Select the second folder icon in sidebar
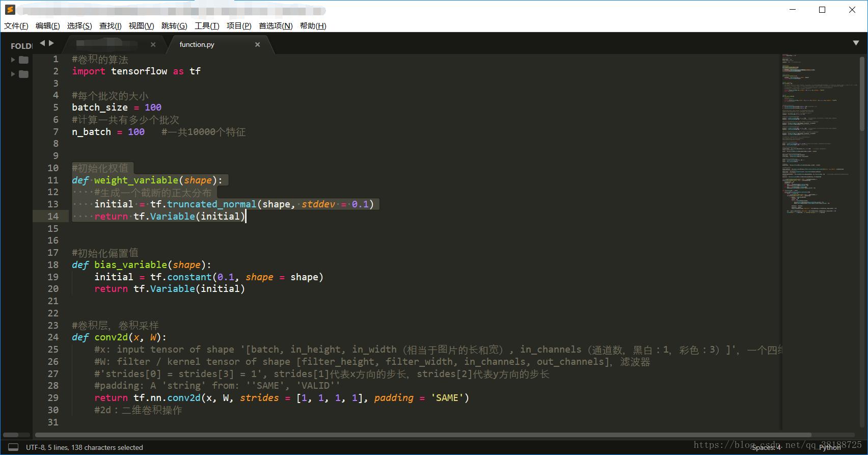The width and height of the screenshot is (868, 455). click(23, 74)
